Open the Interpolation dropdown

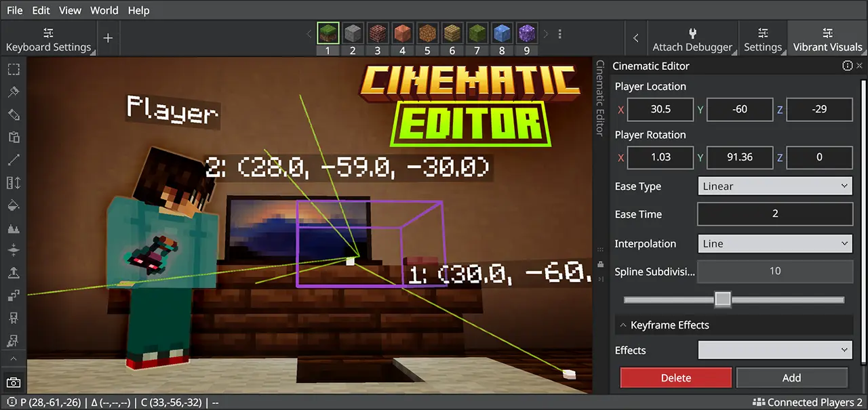[x=774, y=244]
